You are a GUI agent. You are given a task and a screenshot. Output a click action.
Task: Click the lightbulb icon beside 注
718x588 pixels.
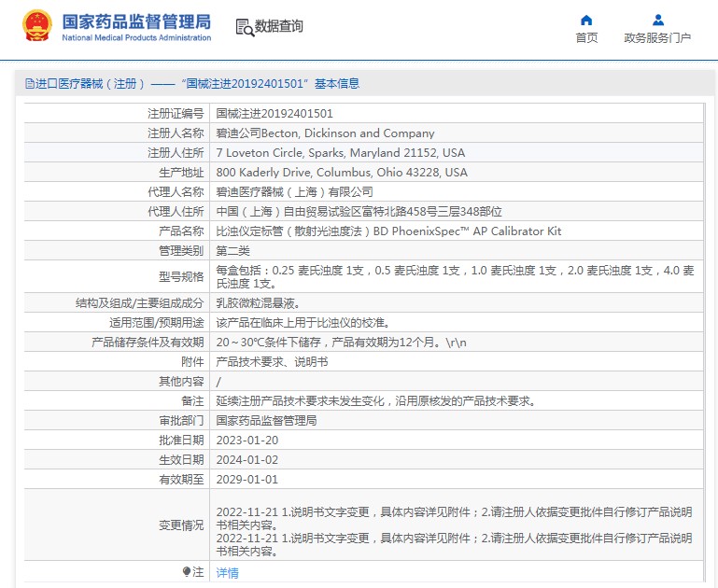point(187,571)
